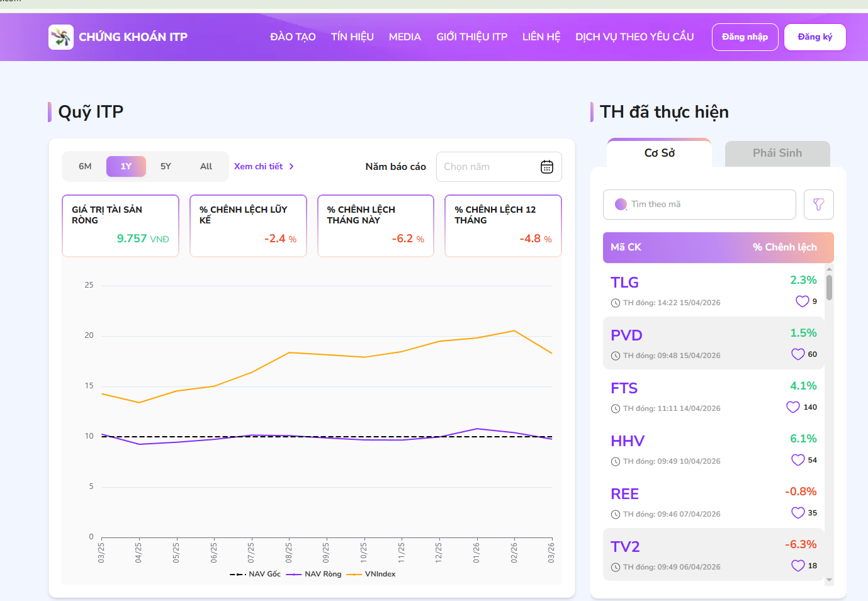Image resolution: width=868 pixels, height=601 pixels.
Task: Click the CHỨNG KHOÁN ITP logo icon
Action: 60,37
